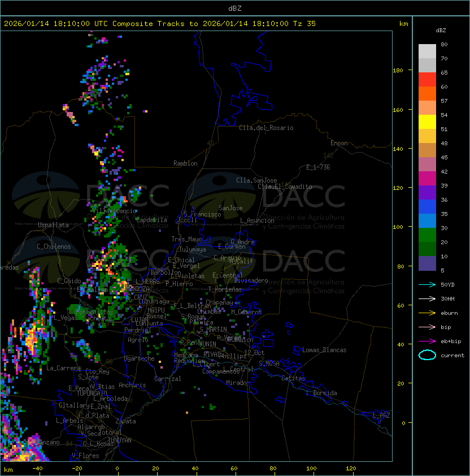Click the 'V_Flores' place label
Screen dimensions: 470x476
85,456
